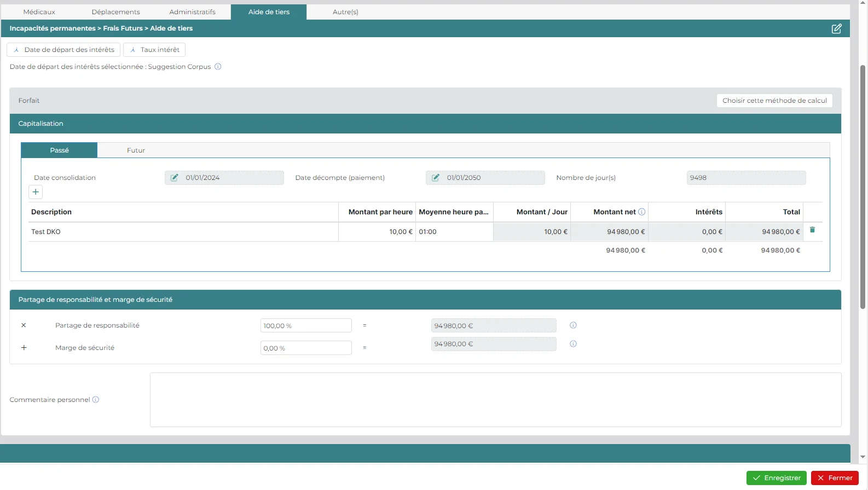The width and height of the screenshot is (868, 490).
Task: Click the Fermer button
Action: [x=835, y=478]
